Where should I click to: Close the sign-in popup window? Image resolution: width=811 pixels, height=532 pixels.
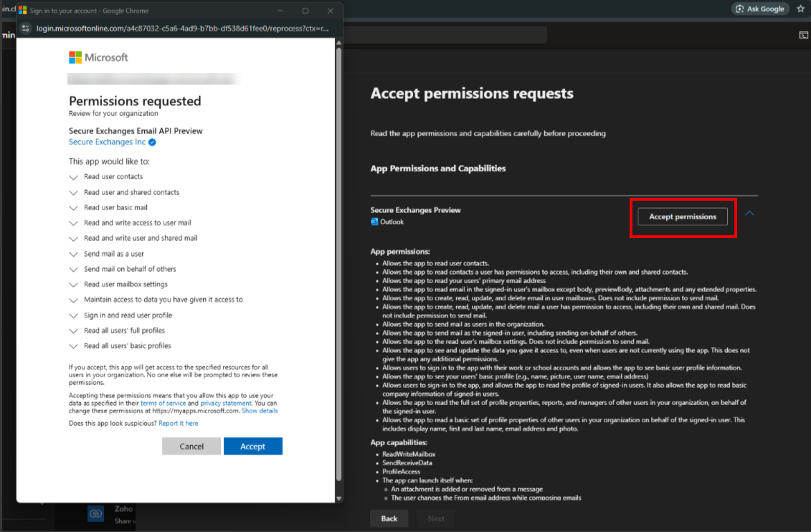330,10
